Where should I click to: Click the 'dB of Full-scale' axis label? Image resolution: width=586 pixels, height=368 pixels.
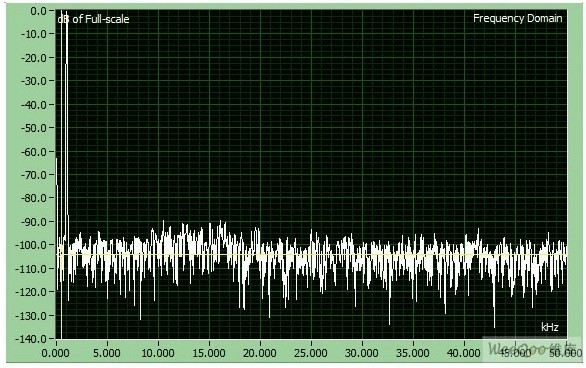[x=93, y=19]
